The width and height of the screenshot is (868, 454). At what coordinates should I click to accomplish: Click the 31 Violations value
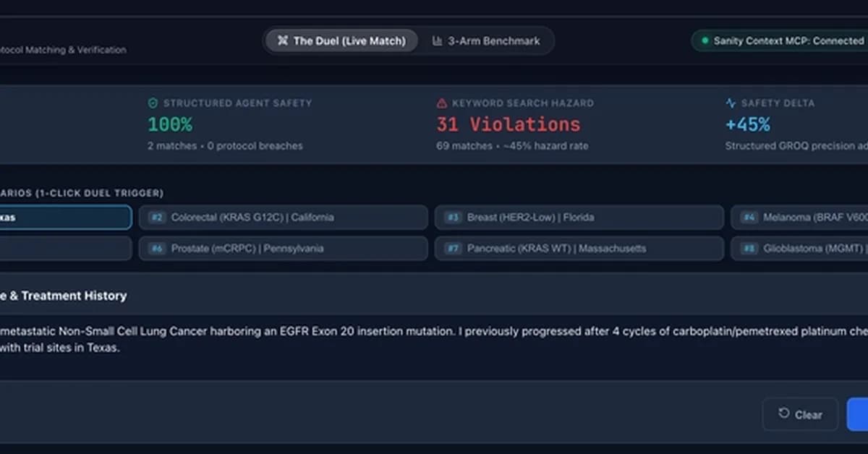point(508,124)
